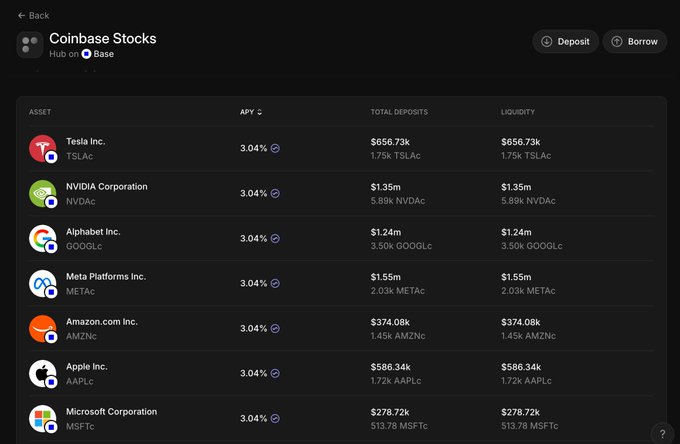Click the APY info icon in Apple row

[x=275, y=373]
